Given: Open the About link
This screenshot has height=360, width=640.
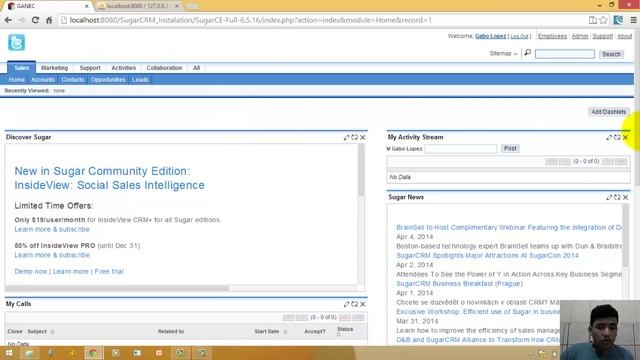Looking at the screenshot, I should click(624, 36).
